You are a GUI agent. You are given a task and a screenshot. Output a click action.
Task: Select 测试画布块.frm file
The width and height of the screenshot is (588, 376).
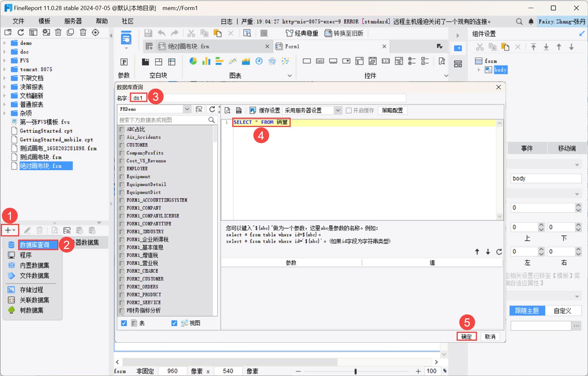[41, 157]
